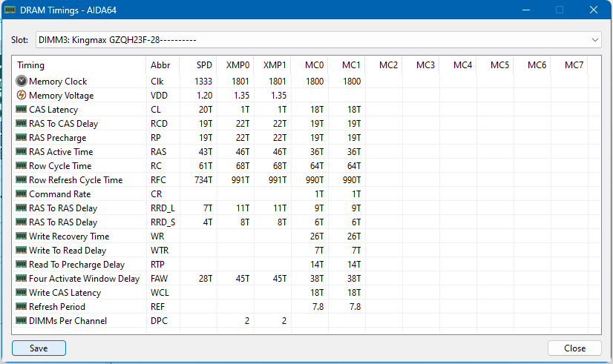This screenshot has height=364, width=613.
Task: Click the MC5 column header
Action: click(x=495, y=65)
